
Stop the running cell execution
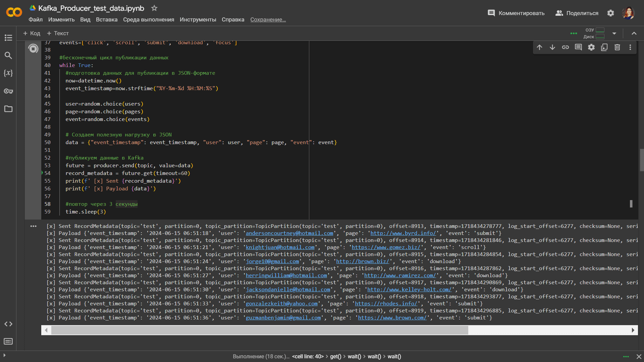(x=33, y=49)
